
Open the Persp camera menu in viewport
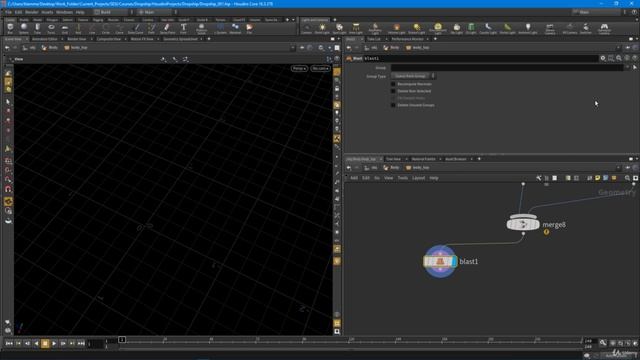coord(299,68)
